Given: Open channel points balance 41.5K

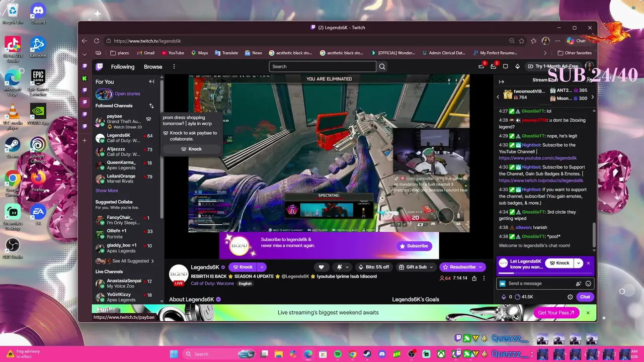Looking at the screenshot, I should pyautogui.click(x=524, y=297).
